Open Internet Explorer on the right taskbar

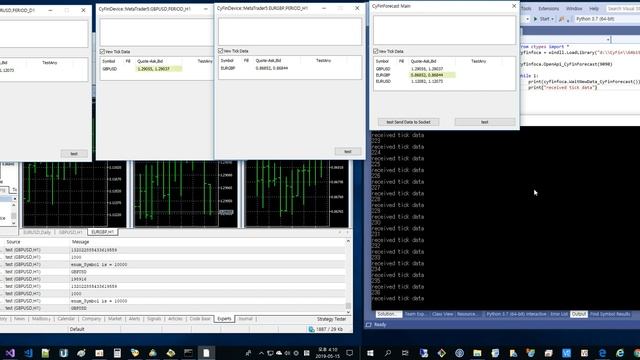620,353
